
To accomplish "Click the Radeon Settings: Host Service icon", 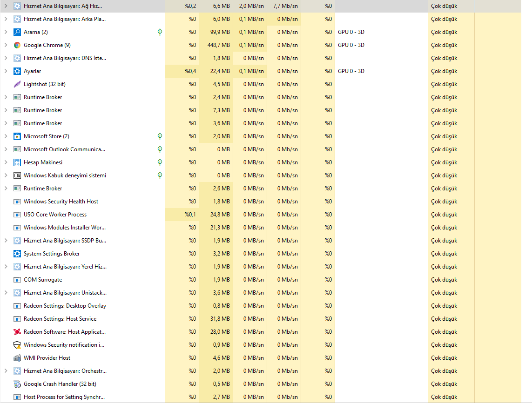I will coord(17,319).
